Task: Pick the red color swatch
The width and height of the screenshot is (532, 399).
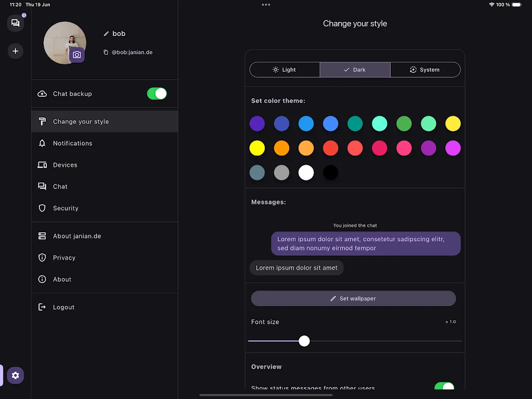Action: (331, 148)
